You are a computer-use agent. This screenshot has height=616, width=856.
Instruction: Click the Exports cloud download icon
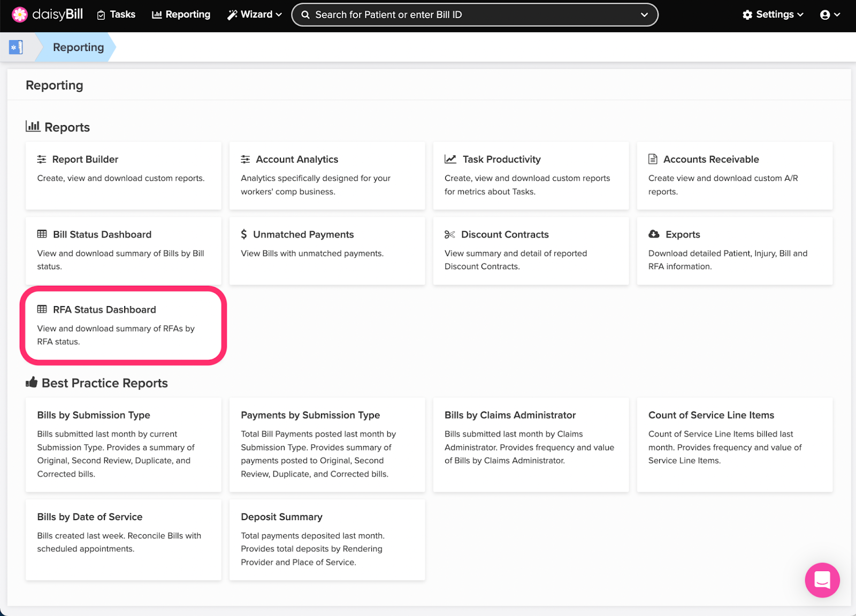tap(654, 234)
